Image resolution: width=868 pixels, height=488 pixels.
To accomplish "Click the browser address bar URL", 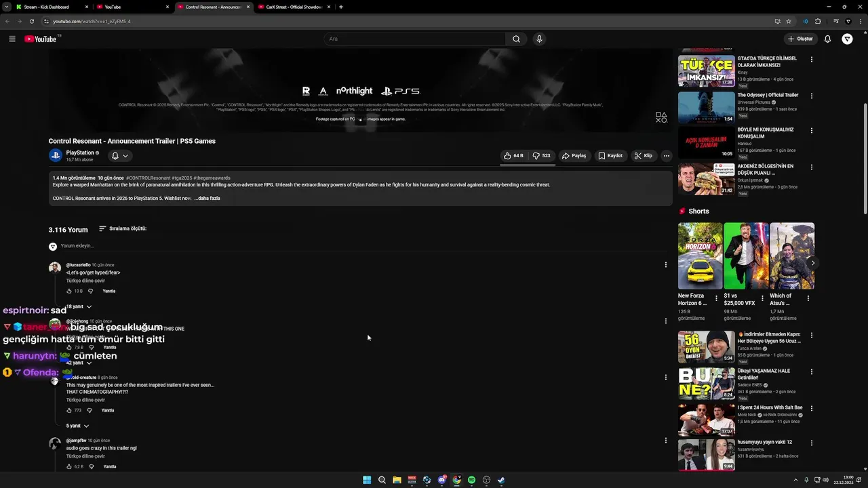I will point(92,21).
